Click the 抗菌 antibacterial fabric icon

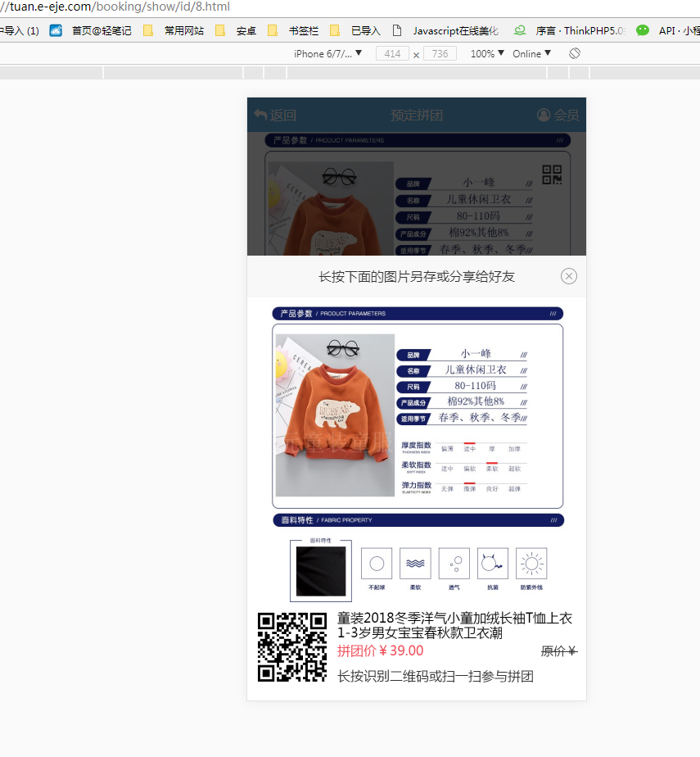pos(493,564)
